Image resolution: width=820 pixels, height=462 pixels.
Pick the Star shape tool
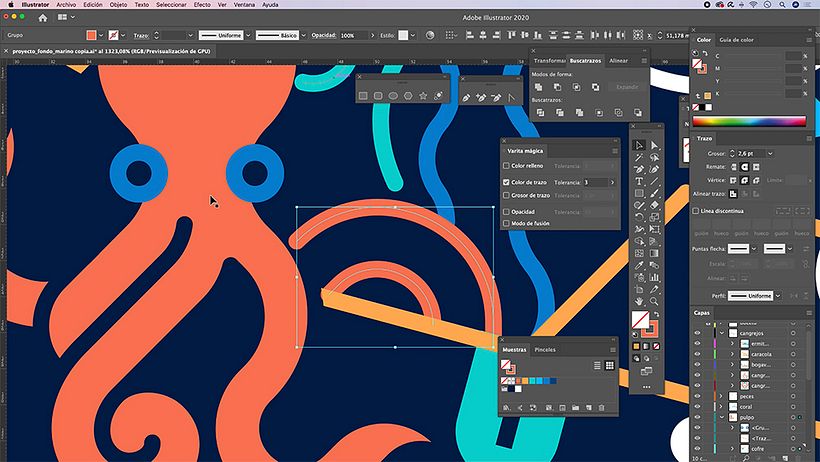(x=423, y=96)
